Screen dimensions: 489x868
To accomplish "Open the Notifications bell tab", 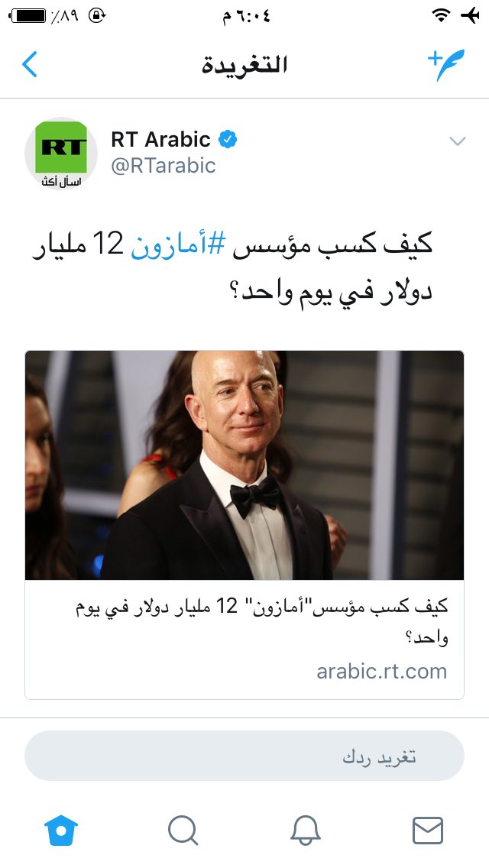I will (x=306, y=831).
